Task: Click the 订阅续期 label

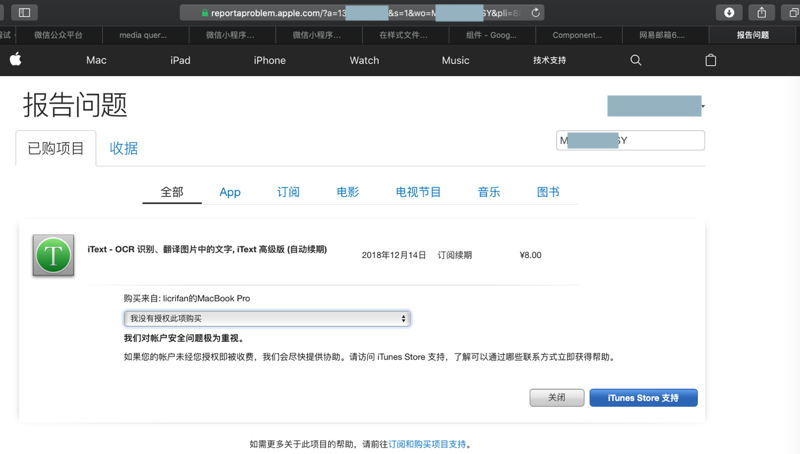Action: [455, 255]
